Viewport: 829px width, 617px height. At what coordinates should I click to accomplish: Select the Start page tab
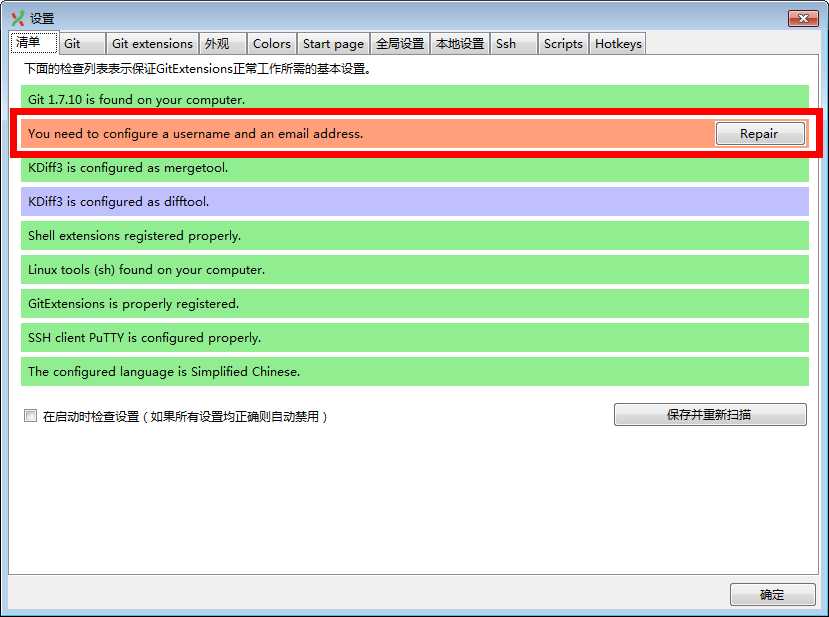pos(333,44)
